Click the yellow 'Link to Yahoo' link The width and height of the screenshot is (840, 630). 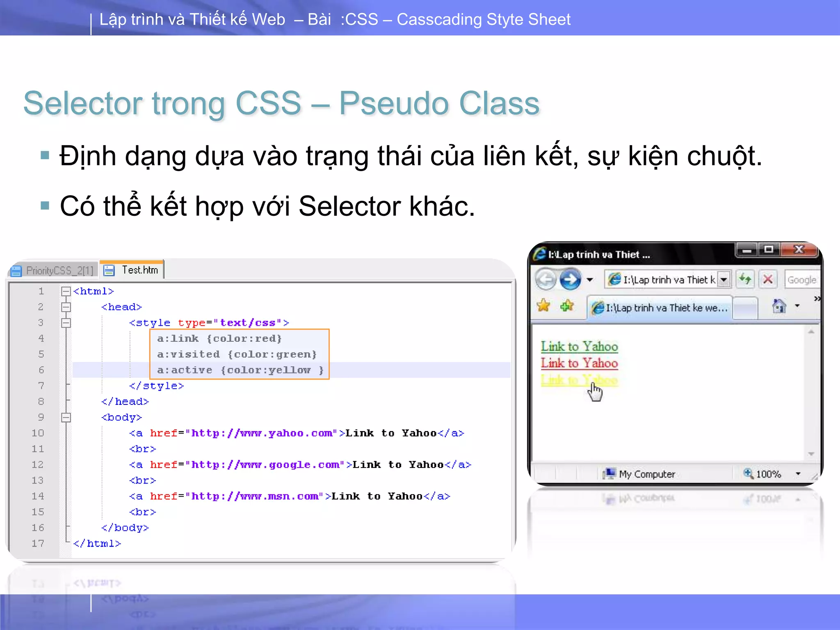tap(579, 380)
